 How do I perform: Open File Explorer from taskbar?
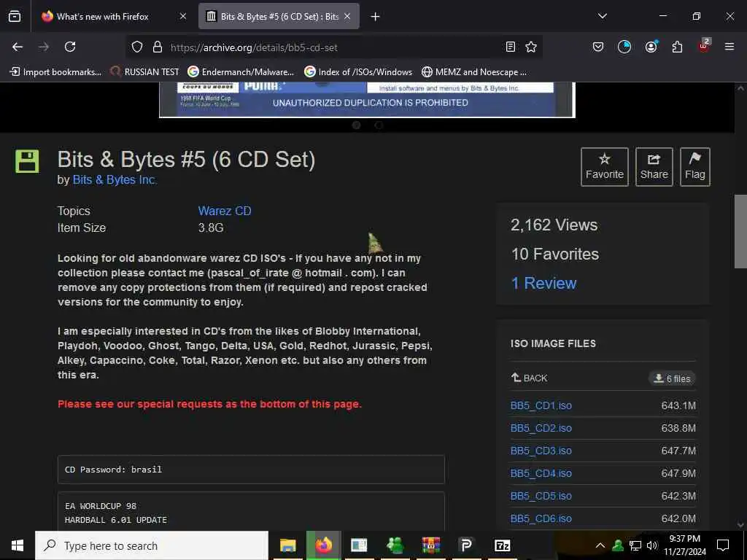point(287,545)
